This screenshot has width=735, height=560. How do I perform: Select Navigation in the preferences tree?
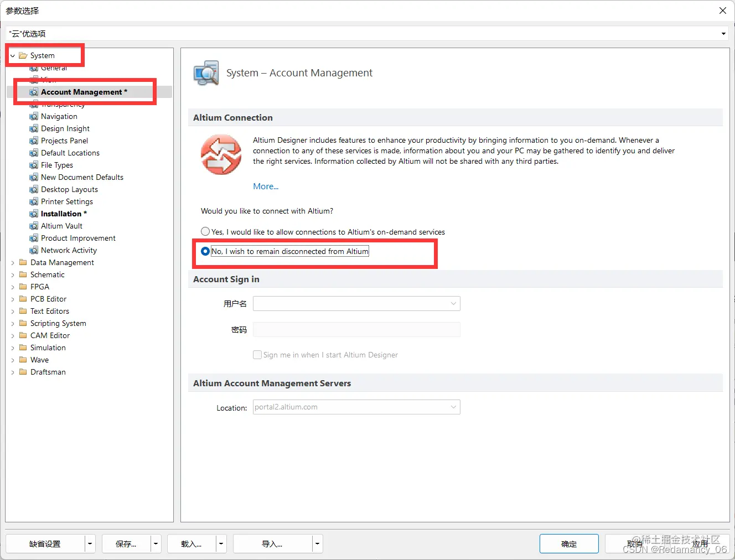(x=59, y=116)
